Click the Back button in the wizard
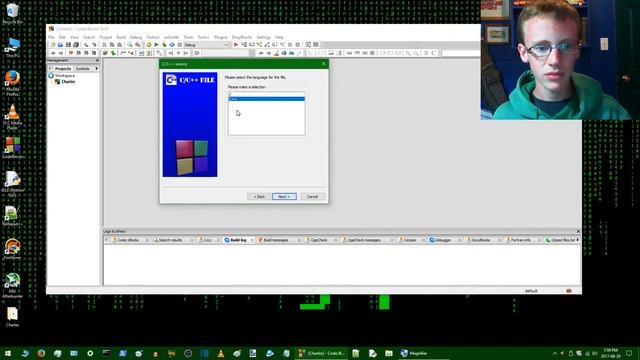The width and height of the screenshot is (640, 360). pos(259,197)
